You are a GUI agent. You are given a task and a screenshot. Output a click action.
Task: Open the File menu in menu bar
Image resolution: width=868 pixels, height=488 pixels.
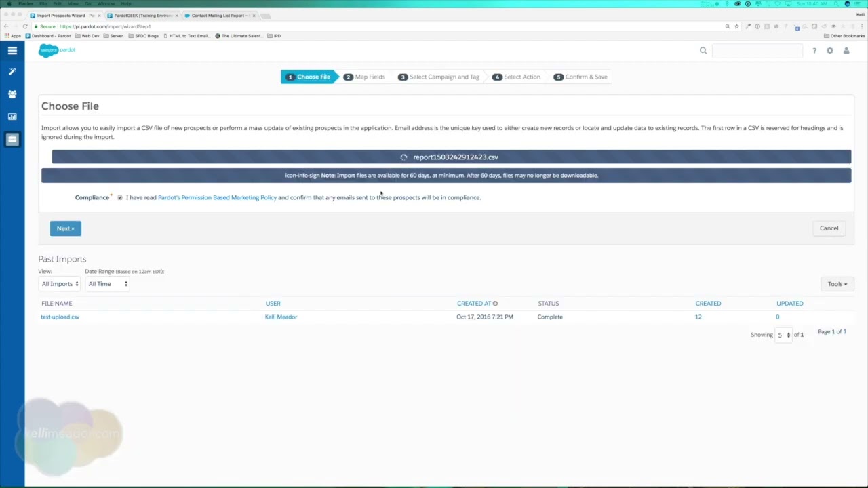[43, 4]
